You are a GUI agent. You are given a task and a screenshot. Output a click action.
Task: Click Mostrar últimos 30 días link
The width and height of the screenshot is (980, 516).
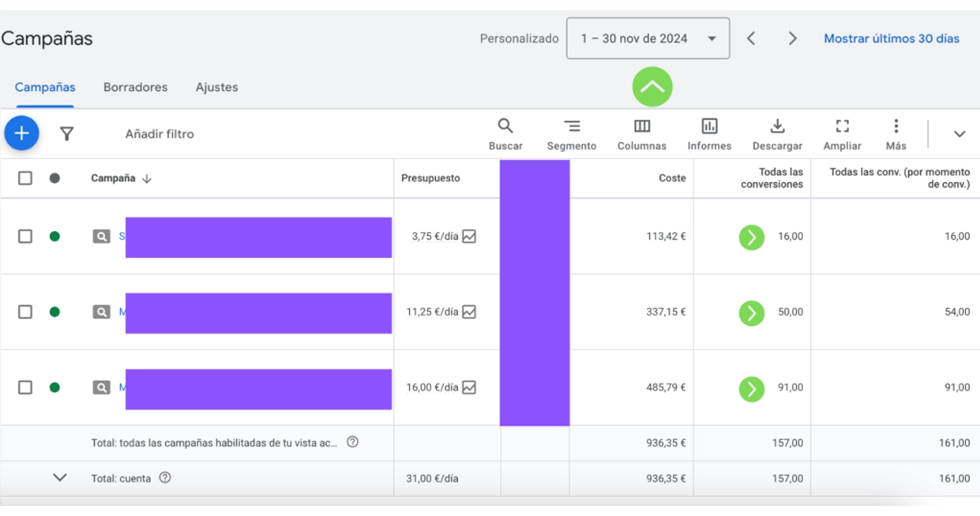pos(892,39)
